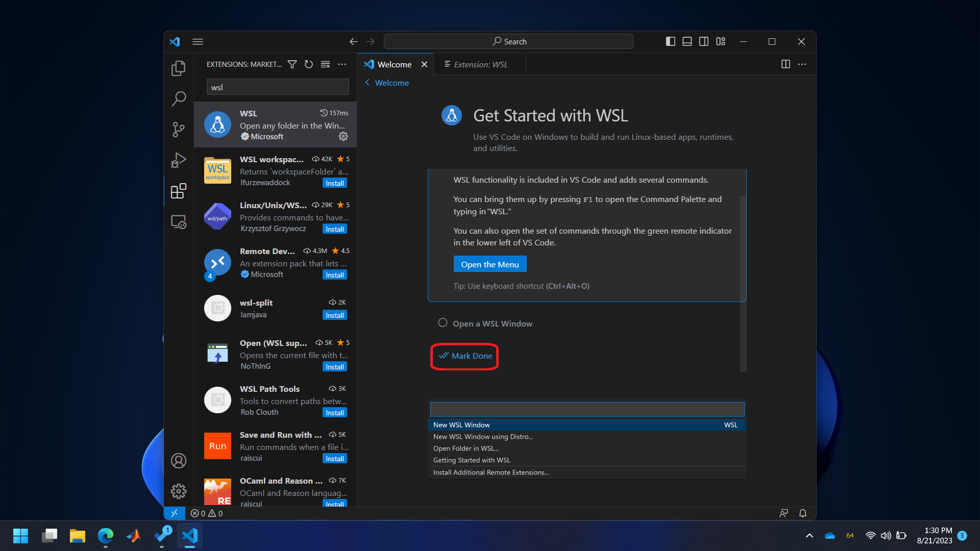The image size is (980, 551).
Task: Click green remote indicator in status bar
Action: (174, 513)
